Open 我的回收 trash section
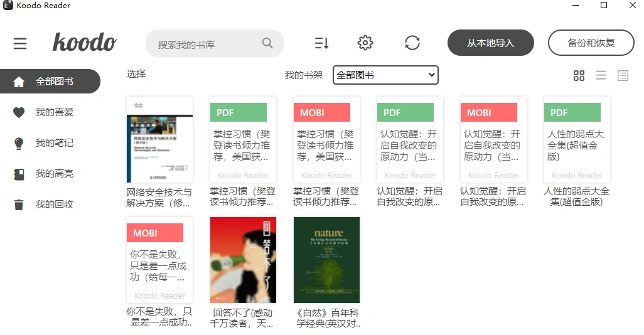Viewport: 644px width, 335px height. [x=54, y=205]
